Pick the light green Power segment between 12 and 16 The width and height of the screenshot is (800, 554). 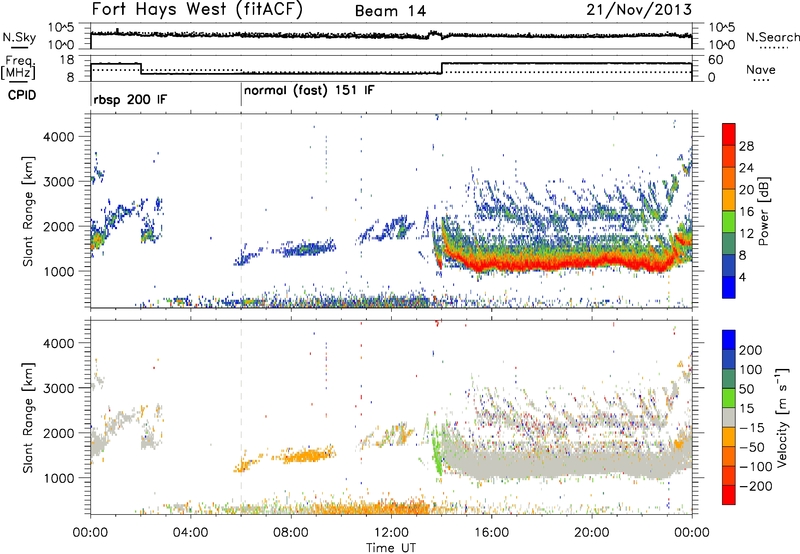tap(729, 222)
